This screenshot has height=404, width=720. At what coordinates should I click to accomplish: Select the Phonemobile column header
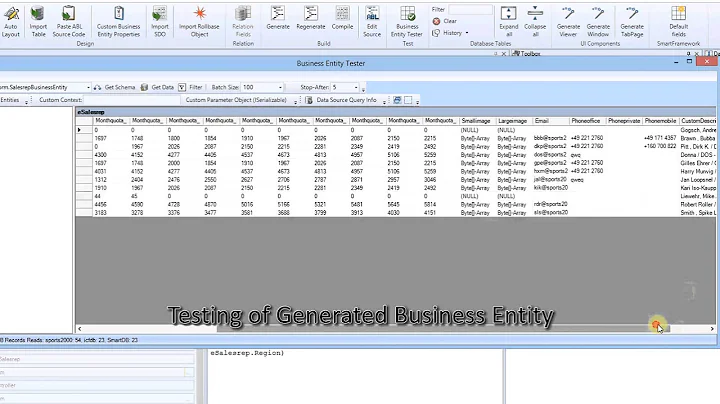[660, 121]
